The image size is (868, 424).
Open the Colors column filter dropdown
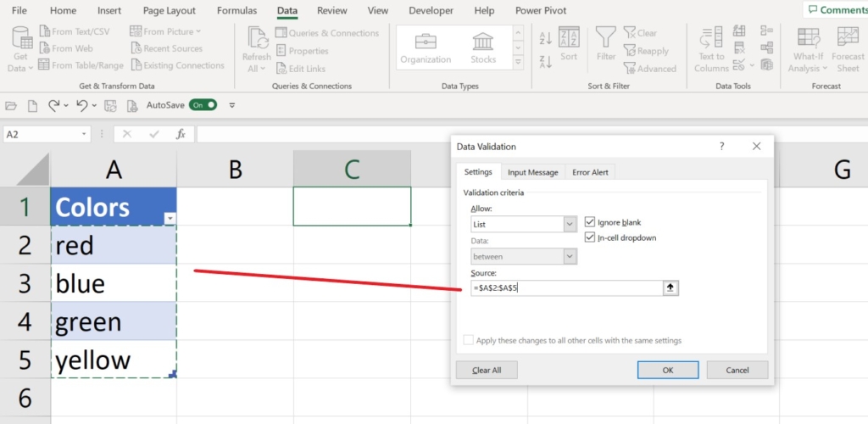point(170,219)
